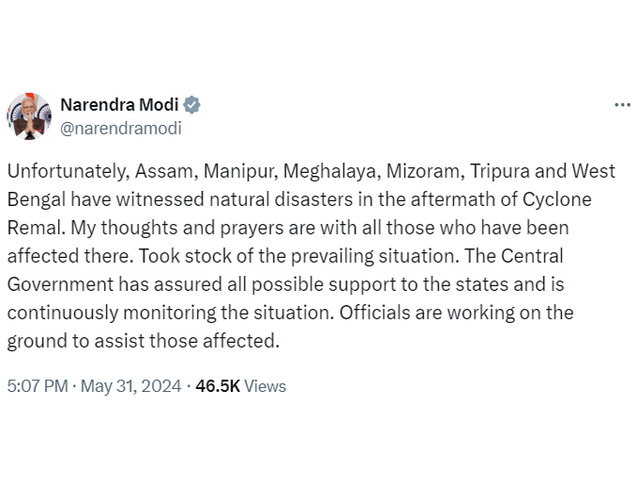Open the @narendramodi handle link
The width and height of the screenshot is (640, 480).
(x=121, y=128)
